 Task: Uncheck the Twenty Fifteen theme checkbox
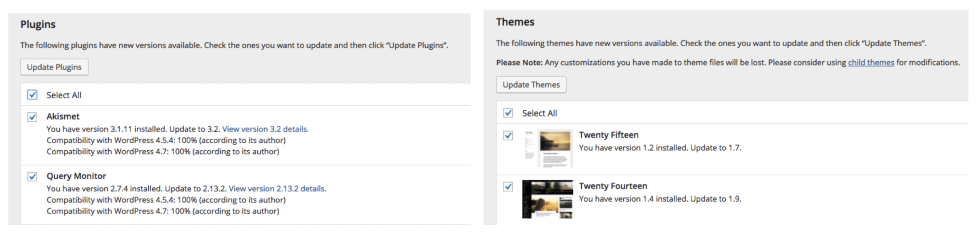click(508, 135)
